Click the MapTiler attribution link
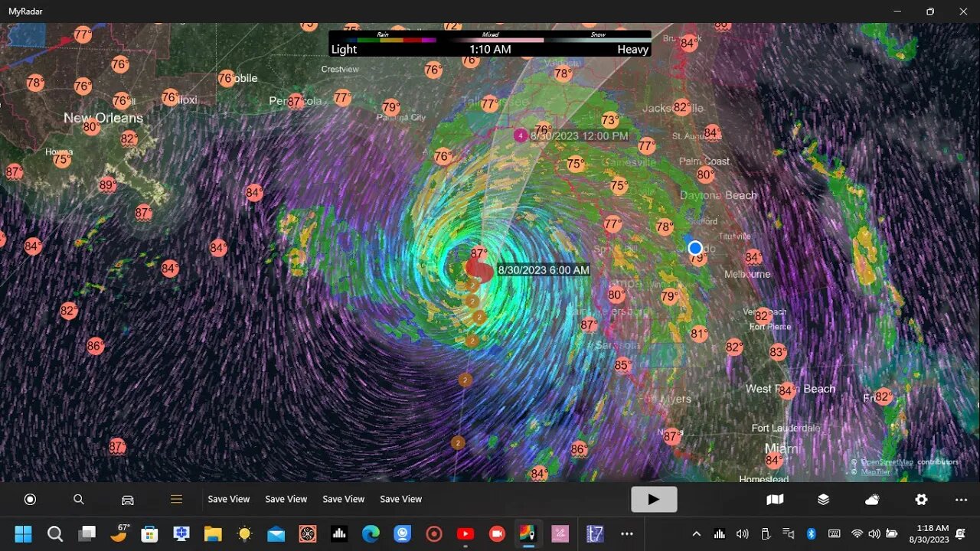980x551 pixels. pos(874,471)
